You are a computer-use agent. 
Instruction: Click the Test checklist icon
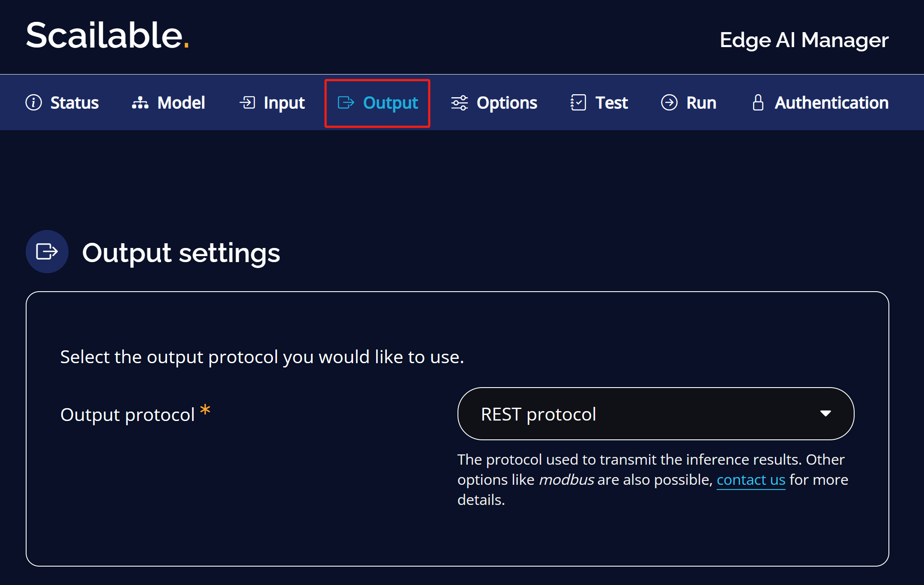tap(578, 103)
